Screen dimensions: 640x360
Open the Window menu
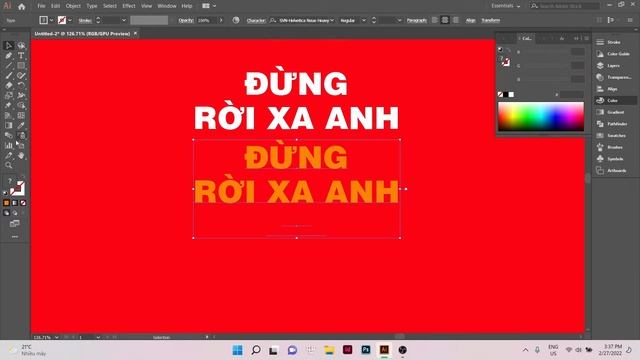pos(167,6)
